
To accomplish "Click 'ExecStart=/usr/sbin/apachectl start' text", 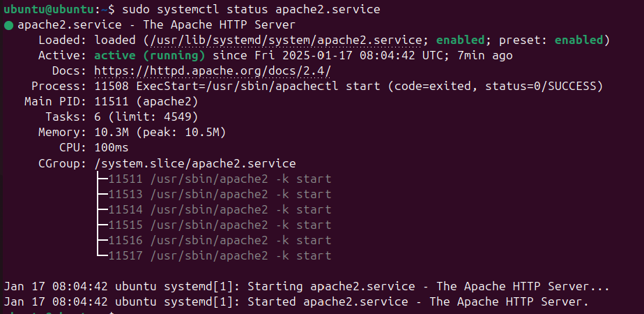I will [x=258, y=87].
